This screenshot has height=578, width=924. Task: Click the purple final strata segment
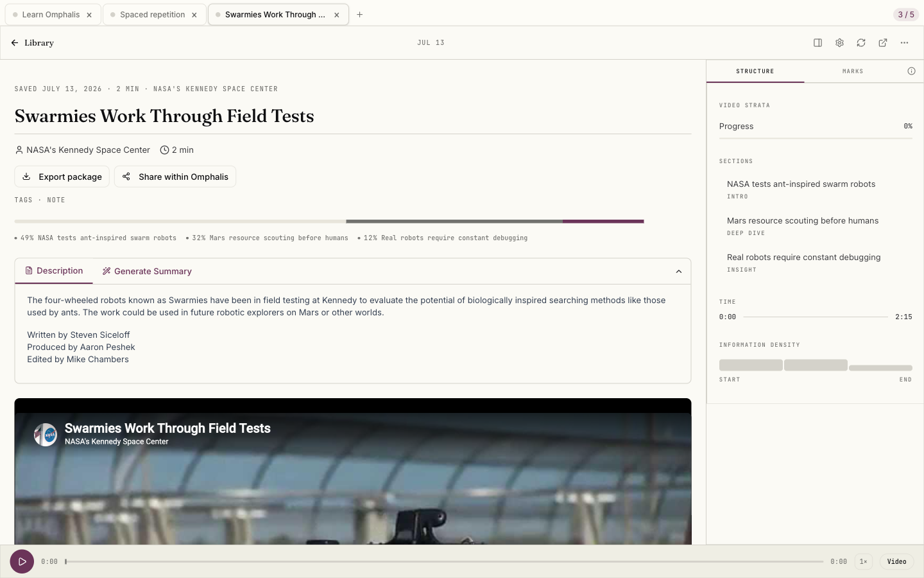point(603,222)
